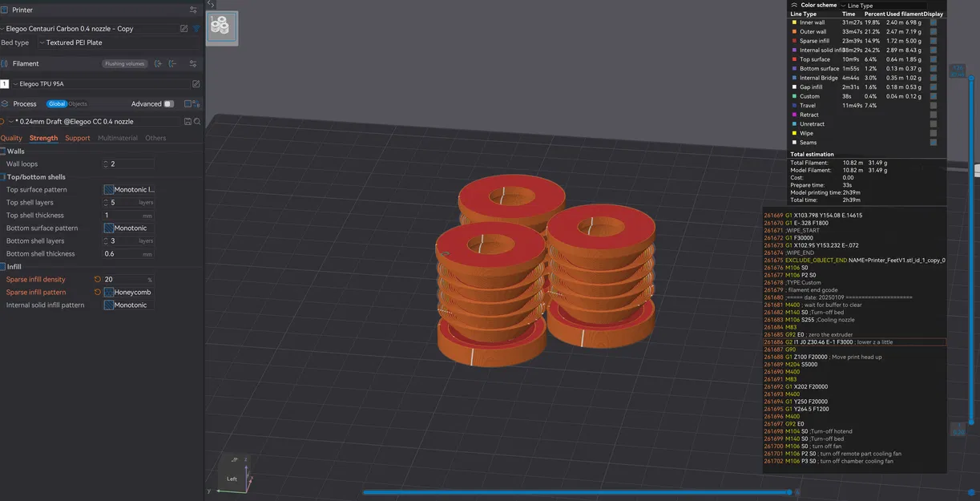Click the Top shell thickness field
Image resolution: width=980 pixels, height=501 pixels.
pyautogui.click(x=128, y=215)
